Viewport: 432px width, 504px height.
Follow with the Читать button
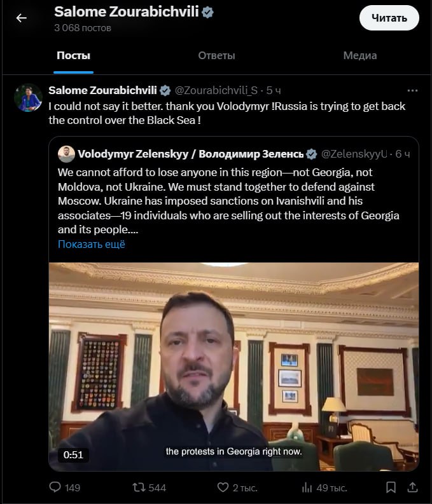click(x=389, y=18)
